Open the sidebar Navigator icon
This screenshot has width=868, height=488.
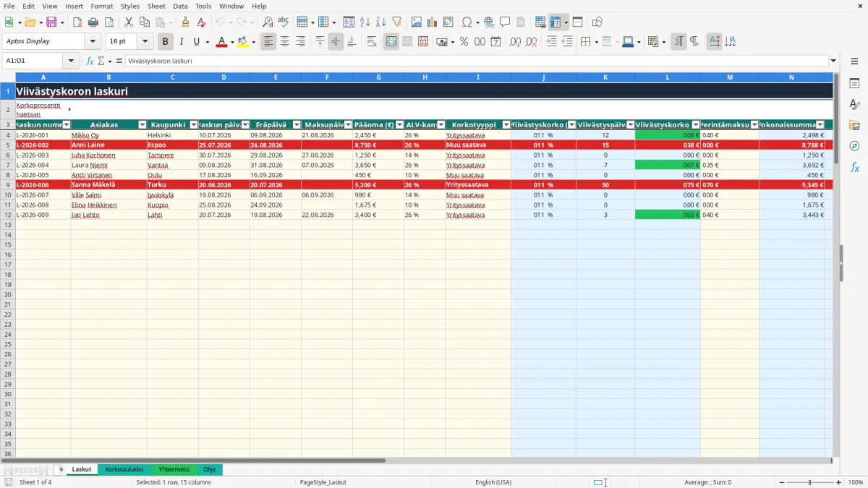click(x=854, y=146)
